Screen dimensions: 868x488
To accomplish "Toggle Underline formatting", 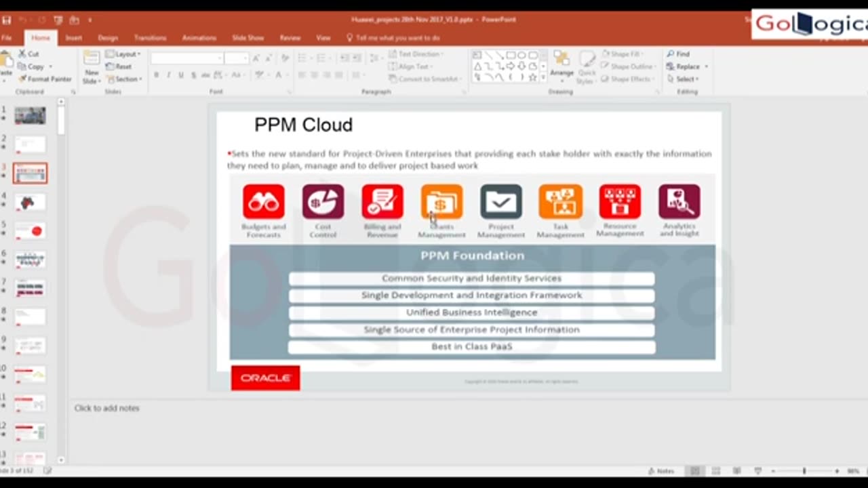I will click(x=181, y=75).
